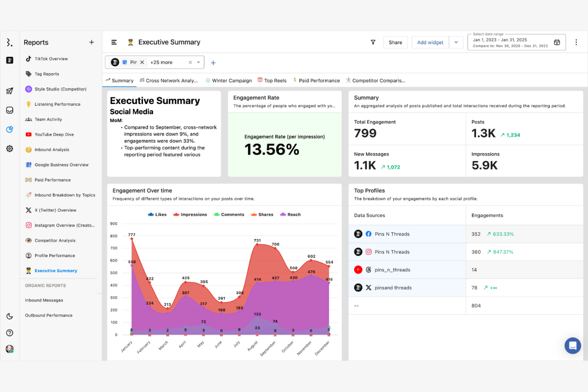Open Inbound Breakdown by Topics report
The height and width of the screenshot is (392, 588).
point(65,195)
